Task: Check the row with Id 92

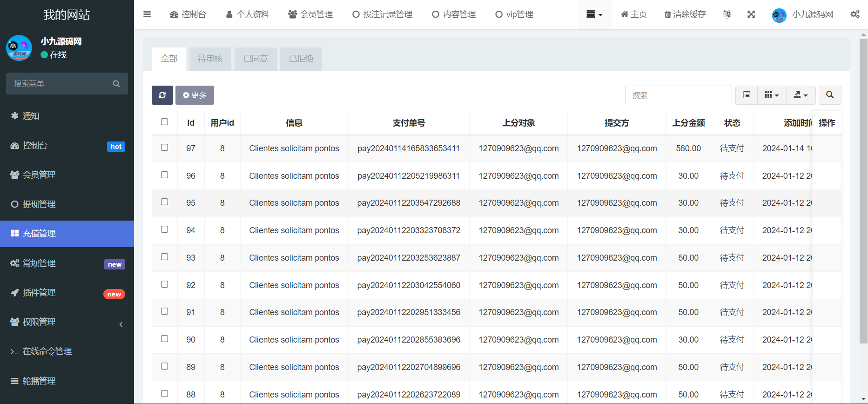Action: (164, 284)
